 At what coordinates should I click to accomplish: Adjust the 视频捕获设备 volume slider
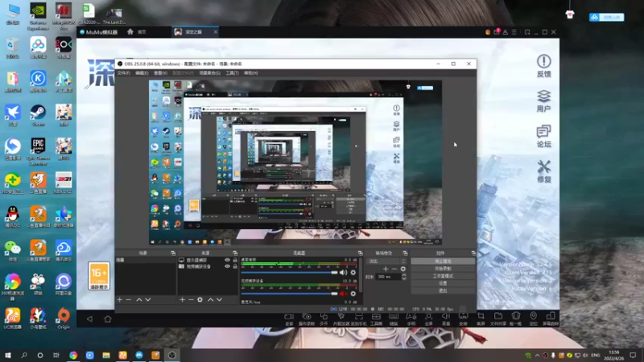coord(289,294)
